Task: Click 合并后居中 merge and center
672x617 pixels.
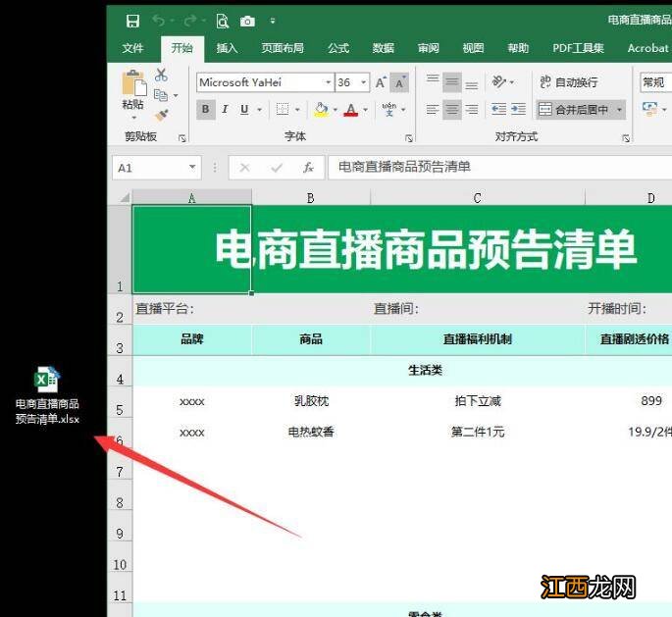Action: [574, 110]
